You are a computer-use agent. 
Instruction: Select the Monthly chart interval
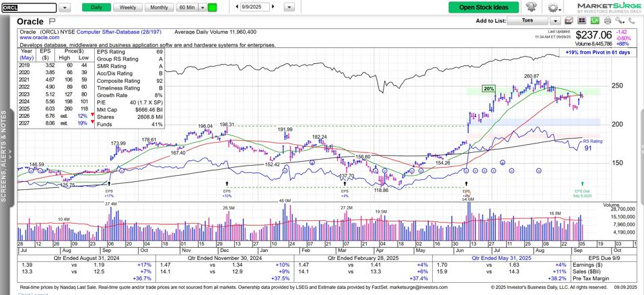click(x=159, y=7)
